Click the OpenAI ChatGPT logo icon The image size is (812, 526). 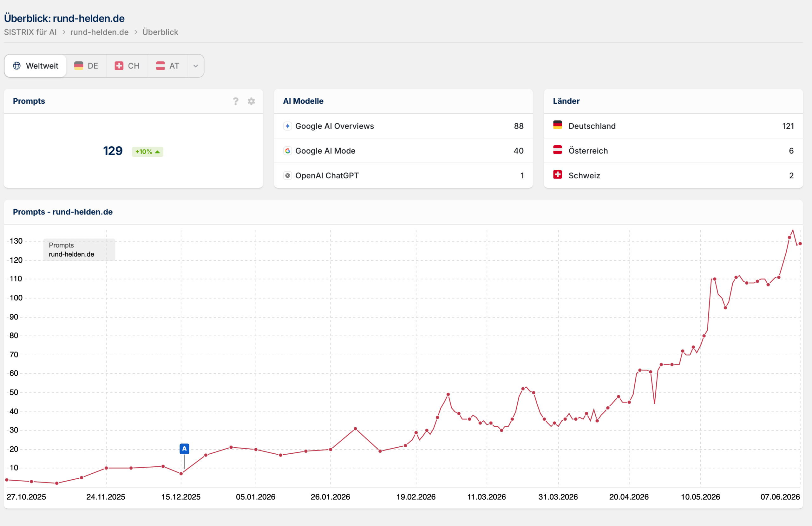click(287, 175)
